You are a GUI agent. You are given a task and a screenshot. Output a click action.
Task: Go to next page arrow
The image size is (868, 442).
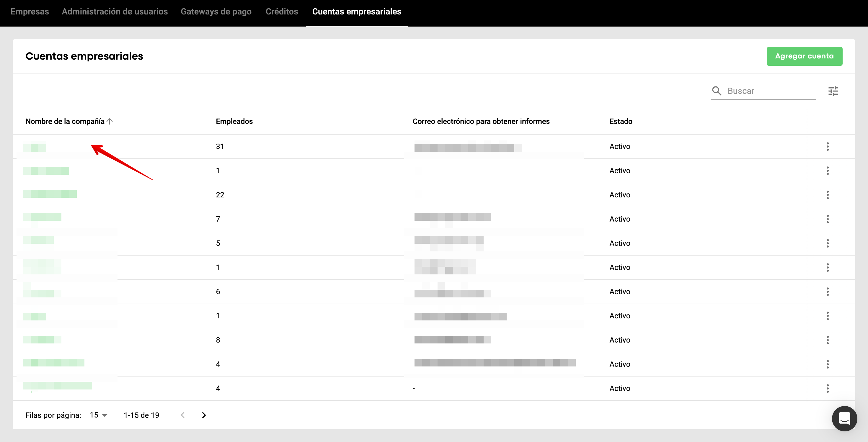point(204,415)
